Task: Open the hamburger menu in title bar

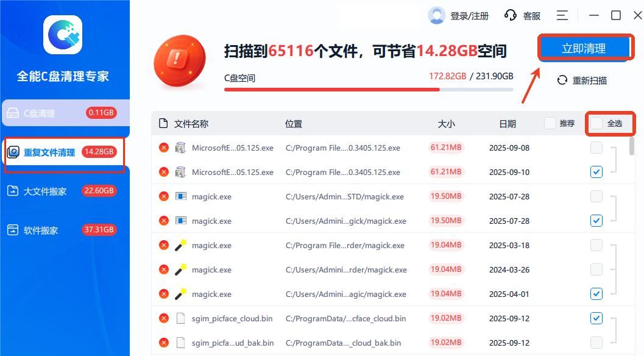Action: pyautogui.click(x=562, y=15)
